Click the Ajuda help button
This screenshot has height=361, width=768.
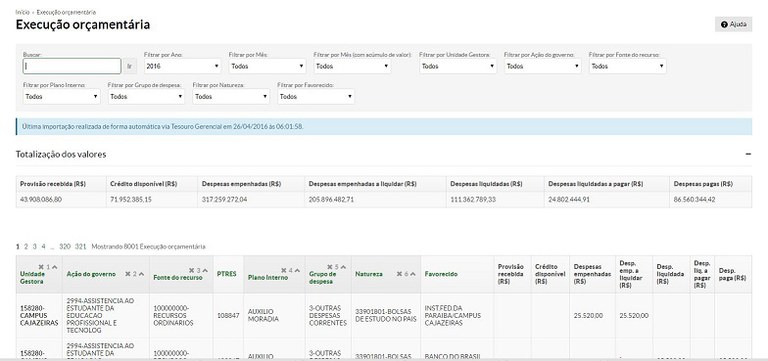click(733, 24)
